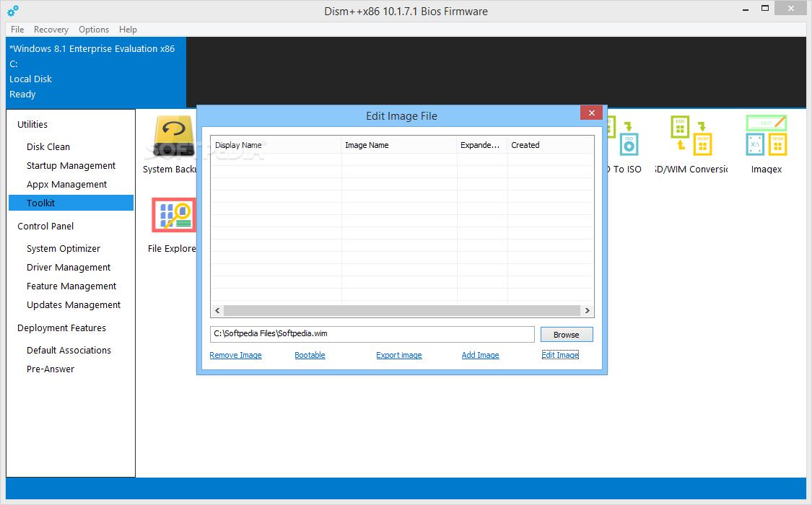
Task: Open the Recovery menu
Action: 51,30
